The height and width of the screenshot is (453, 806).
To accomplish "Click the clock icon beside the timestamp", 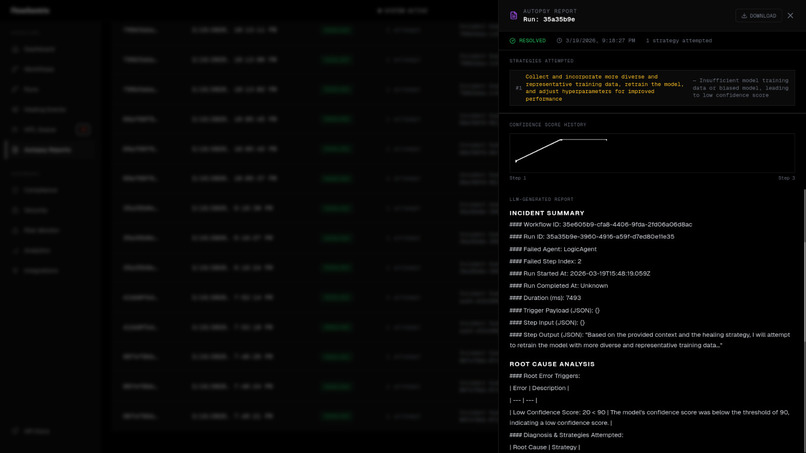I will click(559, 41).
